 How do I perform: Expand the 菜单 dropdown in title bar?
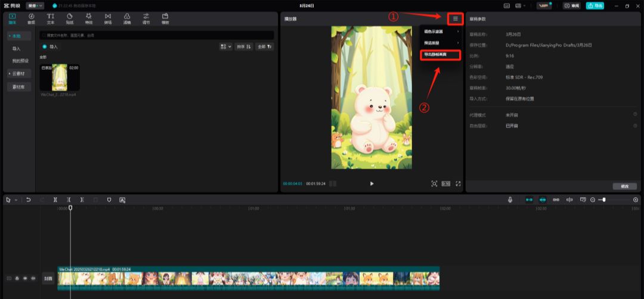35,5
